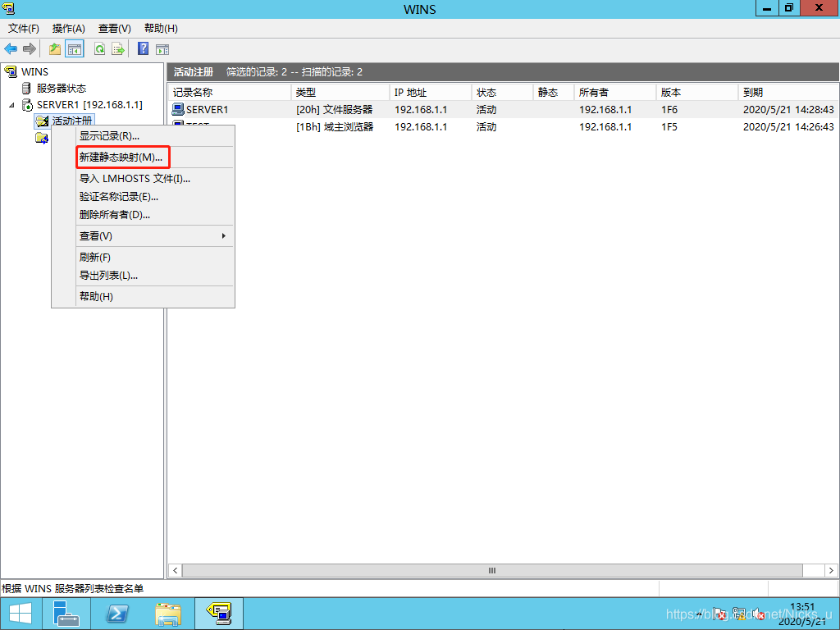This screenshot has width=840, height=630.
Task: Click the WINS console taskbar icon
Action: (219, 614)
